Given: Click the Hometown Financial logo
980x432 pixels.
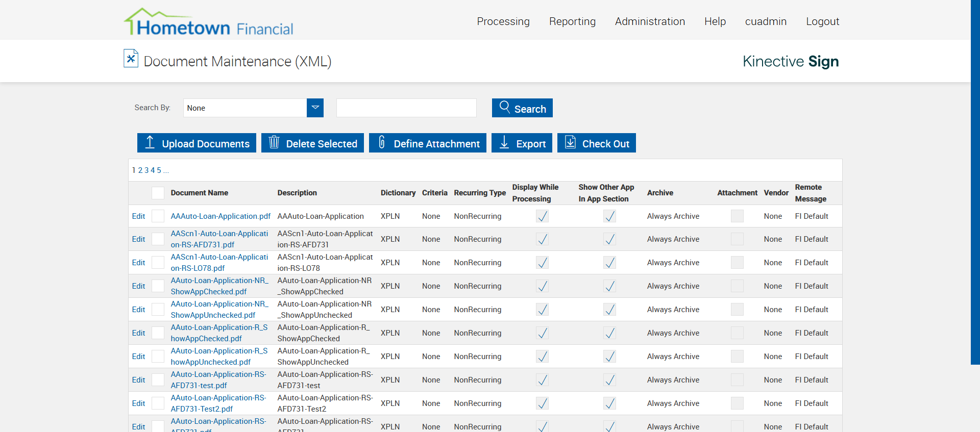Looking at the screenshot, I should [208, 23].
